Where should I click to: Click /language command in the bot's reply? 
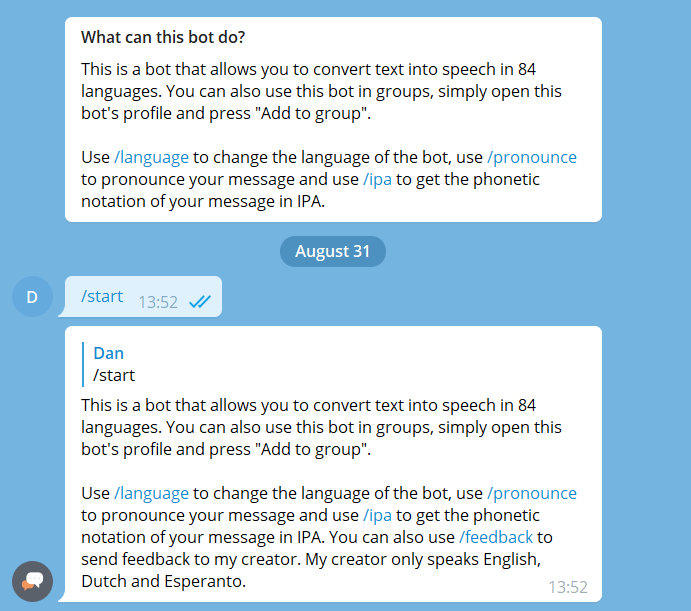click(151, 493)
